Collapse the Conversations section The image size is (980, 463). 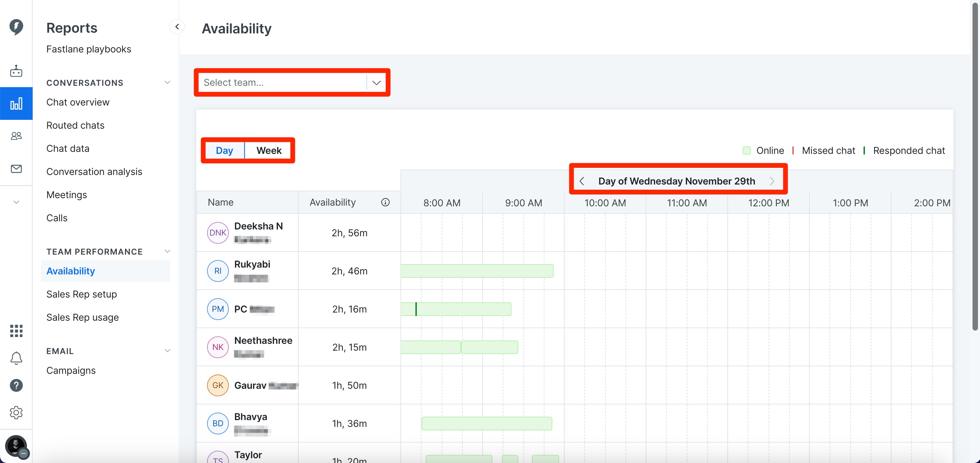click(x=167, y=82)
